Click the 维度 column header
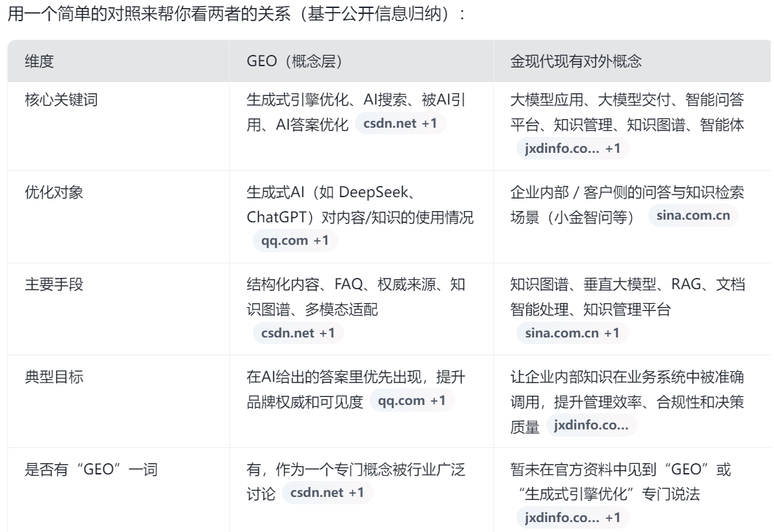Viewport: 774px width, 532px height. 39,61
